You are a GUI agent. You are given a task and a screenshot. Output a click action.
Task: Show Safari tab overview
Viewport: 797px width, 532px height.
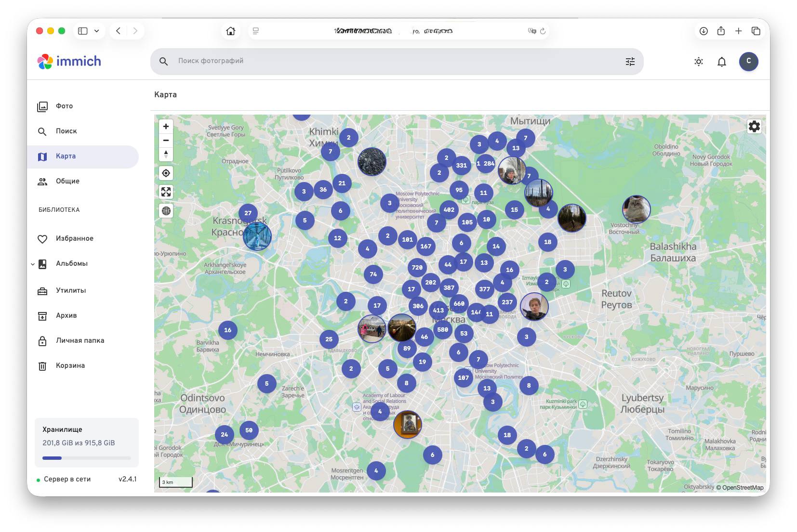pos(756,31)
